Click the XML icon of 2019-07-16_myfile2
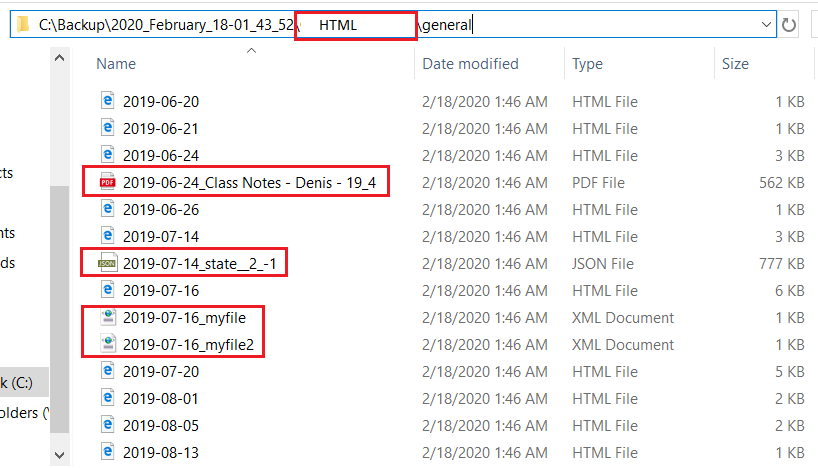Viewport: 818px width, 468px height. point(108,344)
